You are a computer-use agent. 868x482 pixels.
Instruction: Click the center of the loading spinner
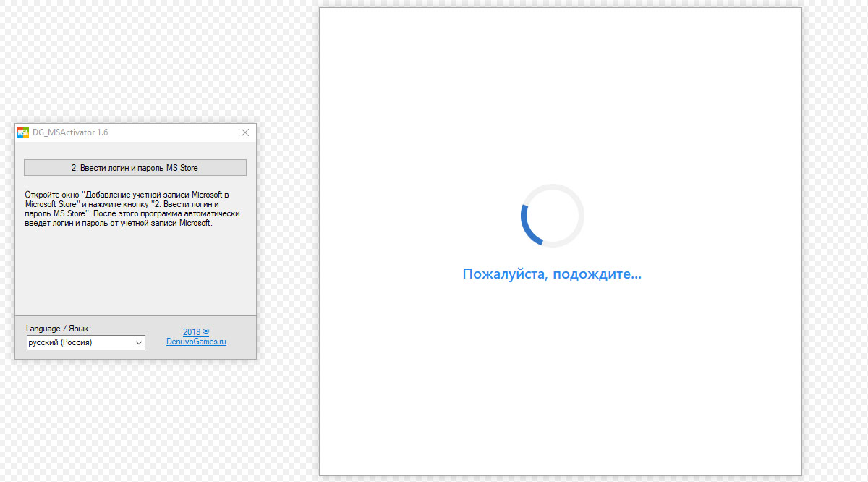[x=552, y=216]
